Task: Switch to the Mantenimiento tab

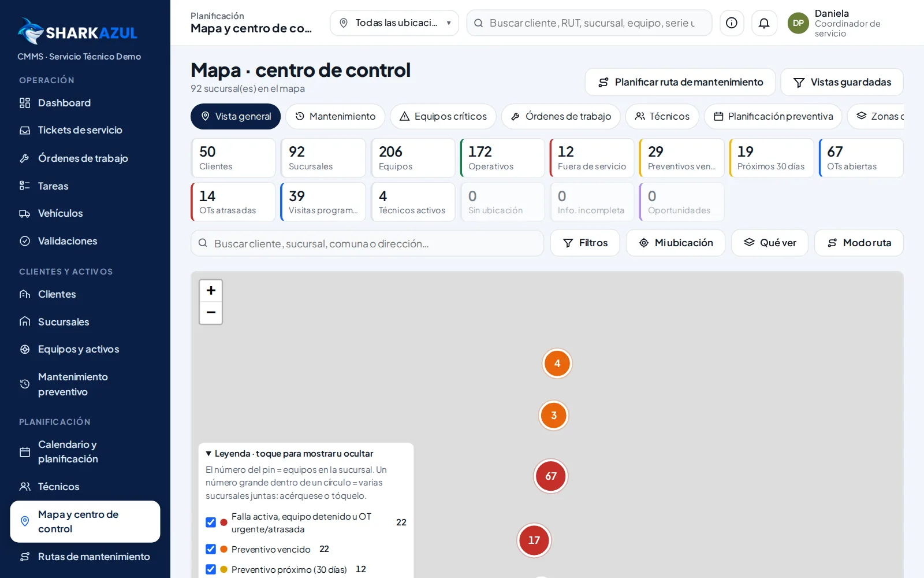Action: (335, 116)
